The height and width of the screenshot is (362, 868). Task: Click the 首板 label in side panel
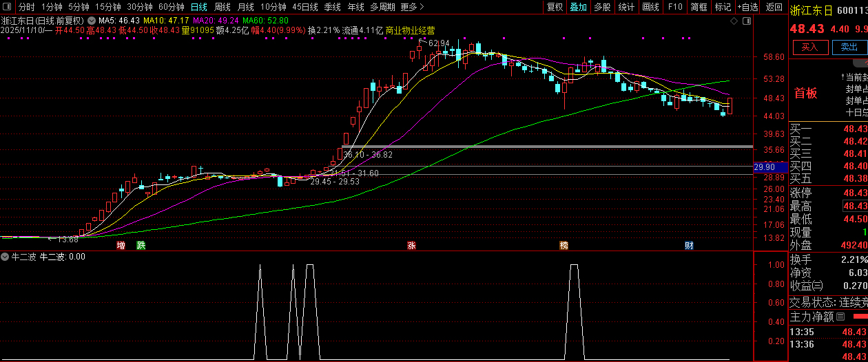806,94
